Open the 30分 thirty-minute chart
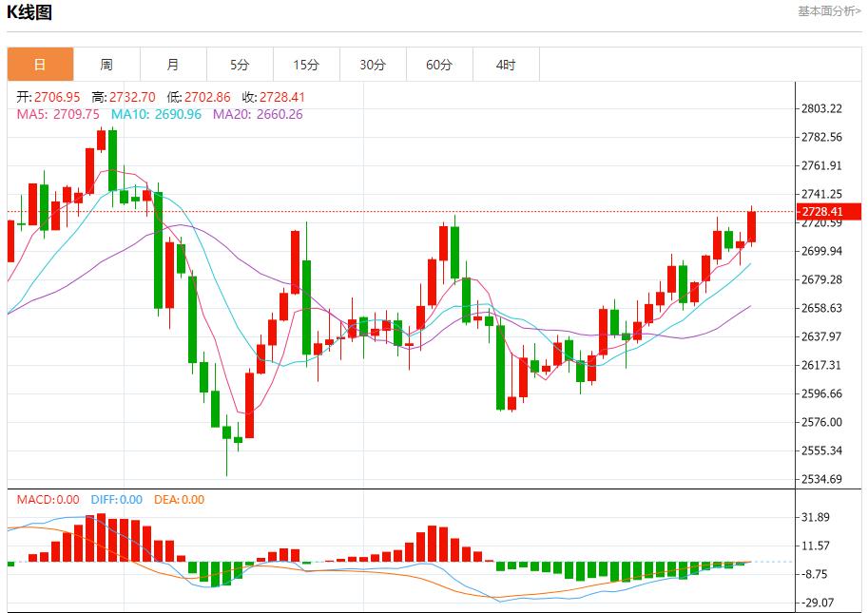 coord(374,65)
